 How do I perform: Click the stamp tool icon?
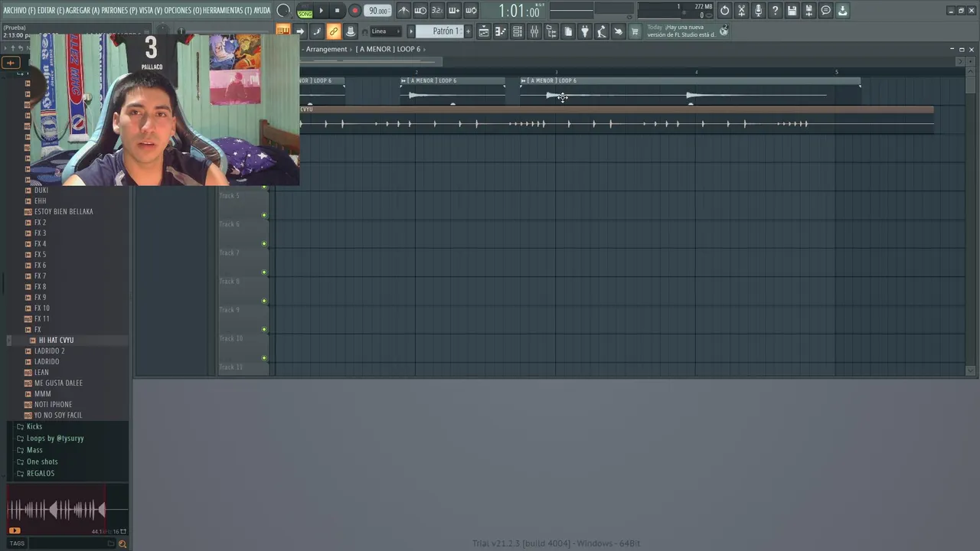click(351, 31)
